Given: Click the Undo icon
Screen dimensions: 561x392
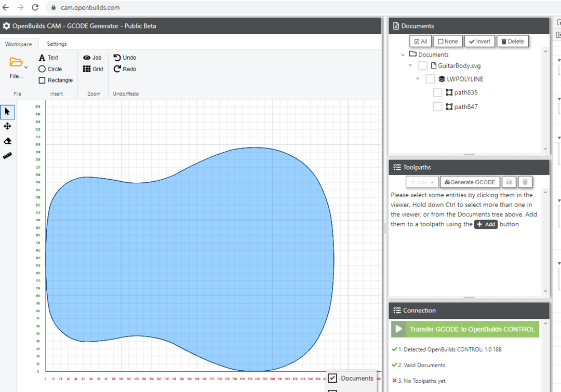Looking at the screenshot, I should (117, 58).
